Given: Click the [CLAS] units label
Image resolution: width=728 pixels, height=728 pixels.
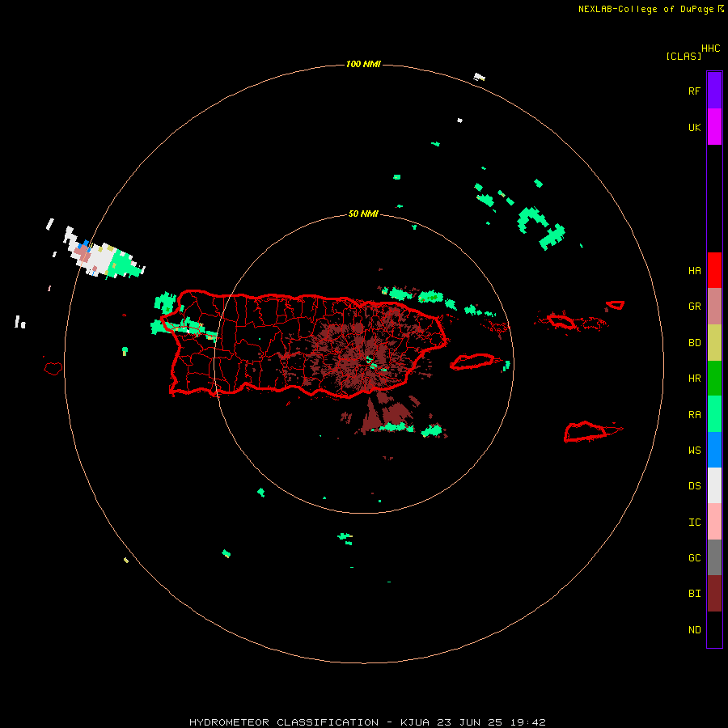Looking at the screenshot, I should pyautogui.click(x=684, y=56).
